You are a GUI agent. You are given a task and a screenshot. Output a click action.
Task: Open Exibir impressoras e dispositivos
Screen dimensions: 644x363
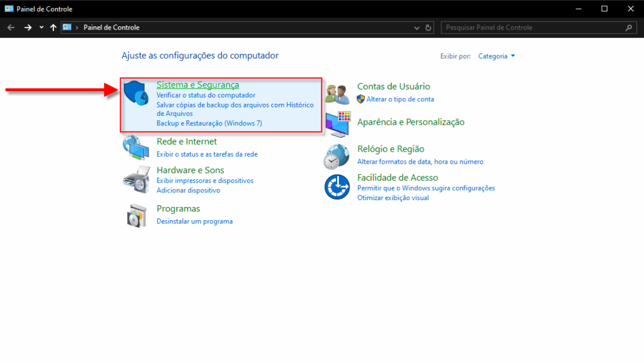pos(205,181)
